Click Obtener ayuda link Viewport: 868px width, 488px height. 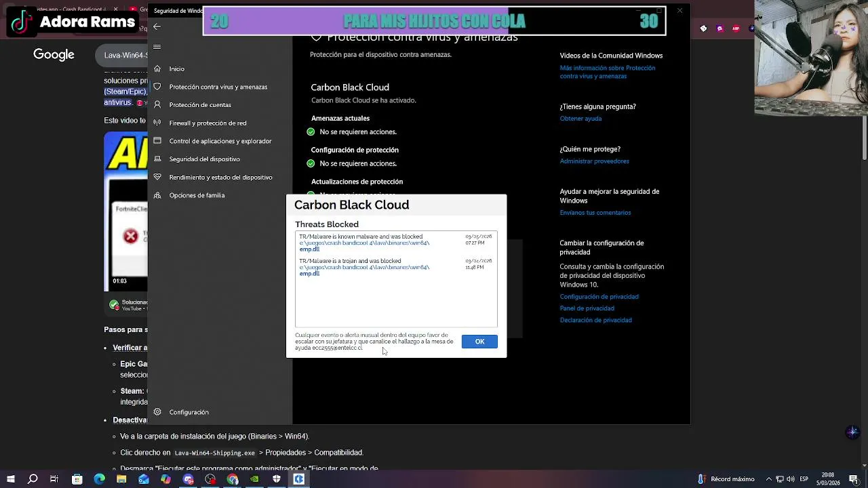tap(580, 119)
